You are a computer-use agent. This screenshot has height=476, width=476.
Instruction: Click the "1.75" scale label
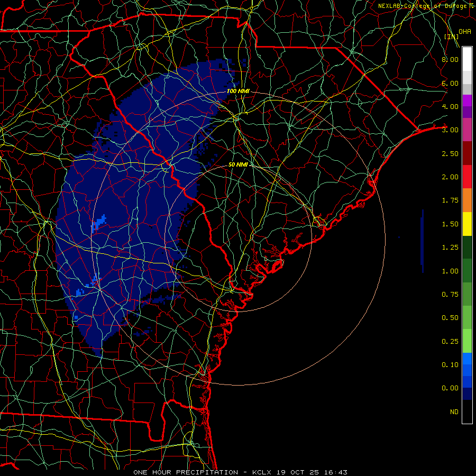[x=450, y=200]
